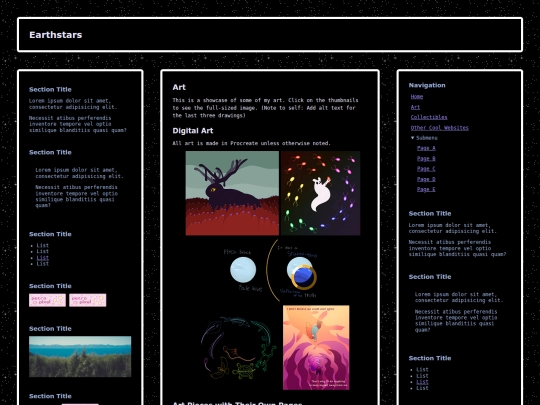
Task: Open the ghost with rainbow tadpoles thumbnail
Action: (321, 193)
